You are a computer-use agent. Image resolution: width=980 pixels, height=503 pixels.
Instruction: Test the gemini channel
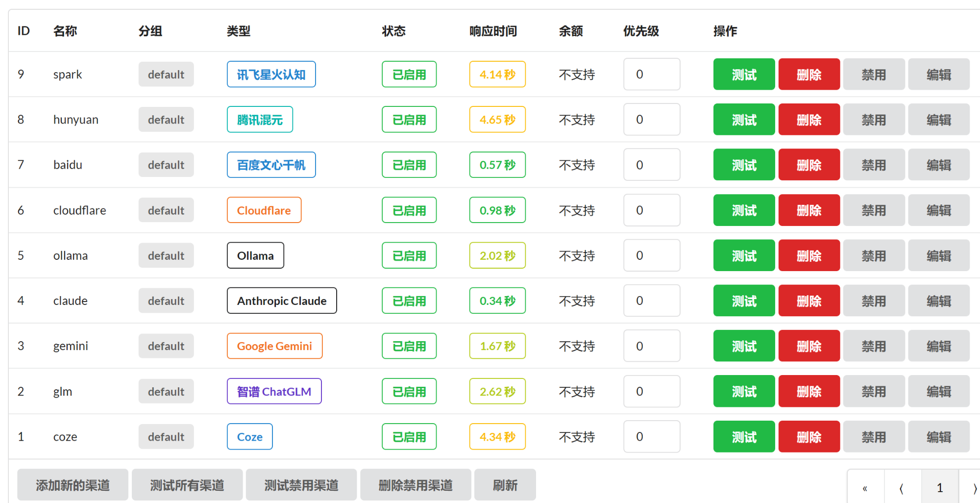[x=744, y=346]
